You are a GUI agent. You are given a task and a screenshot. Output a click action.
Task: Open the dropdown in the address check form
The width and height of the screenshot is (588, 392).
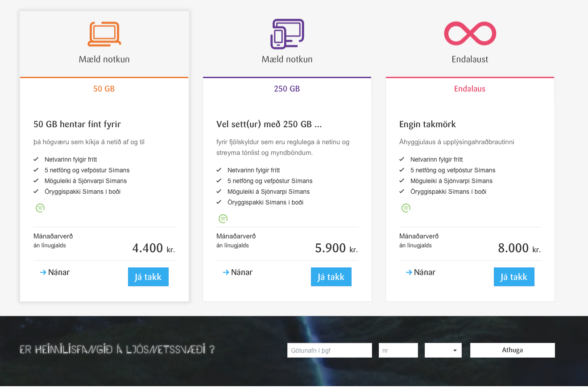443,350
